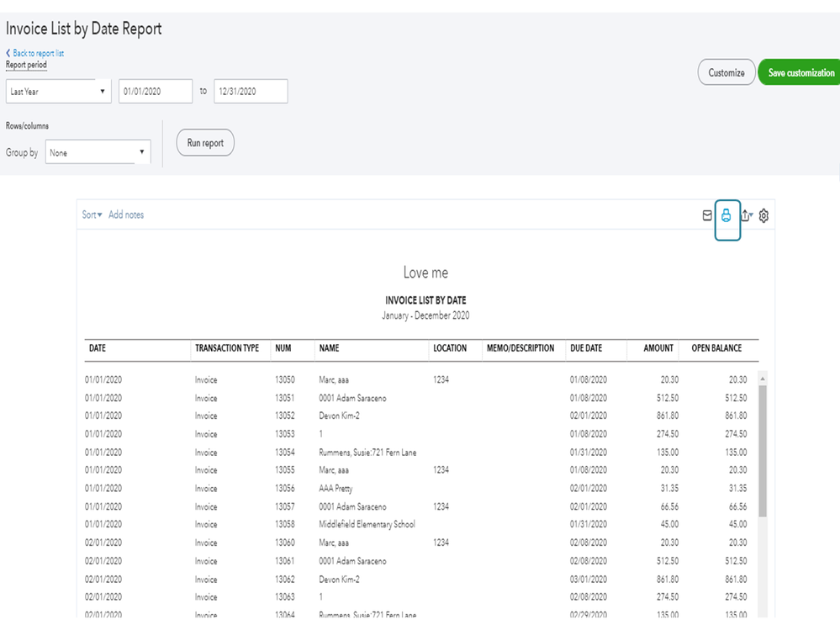Click the Customize button
The width and height of the screenshot is (840, 630).
[726, 72]
